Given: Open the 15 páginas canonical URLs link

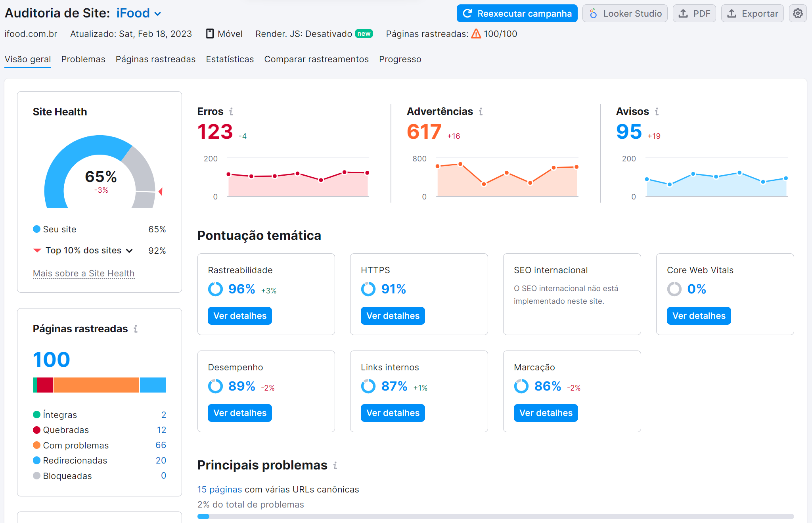Looking at the screenshot, I should (219, 489).
